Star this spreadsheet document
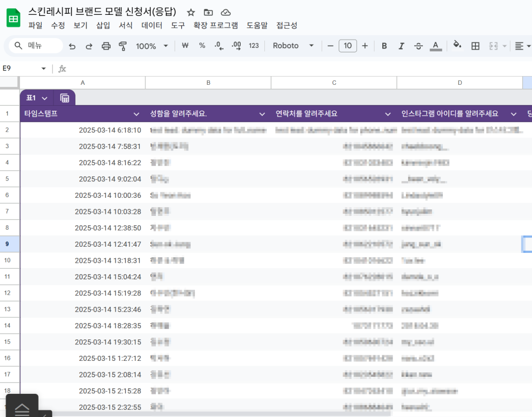The image size is (532, 417). click(x=191, y=13)
